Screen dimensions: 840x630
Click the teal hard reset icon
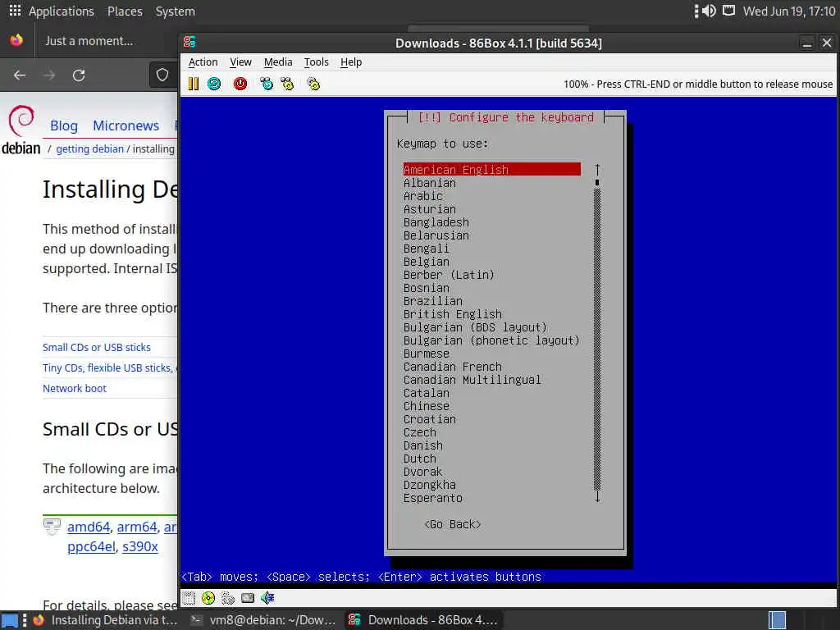(214, 84)
